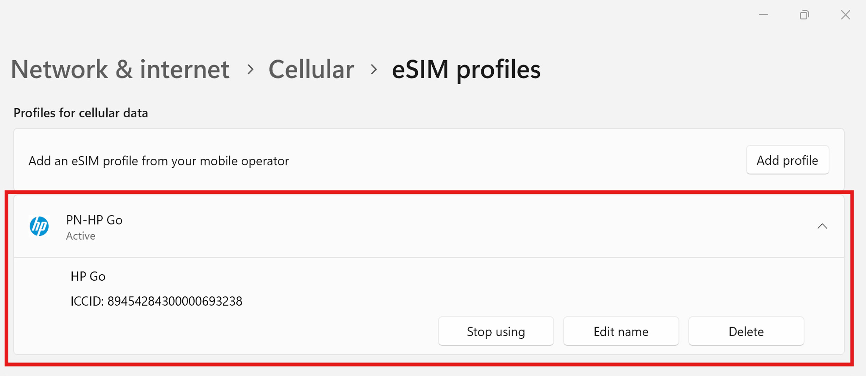Click the eSIM profiles page title

[x=466, y=69]
